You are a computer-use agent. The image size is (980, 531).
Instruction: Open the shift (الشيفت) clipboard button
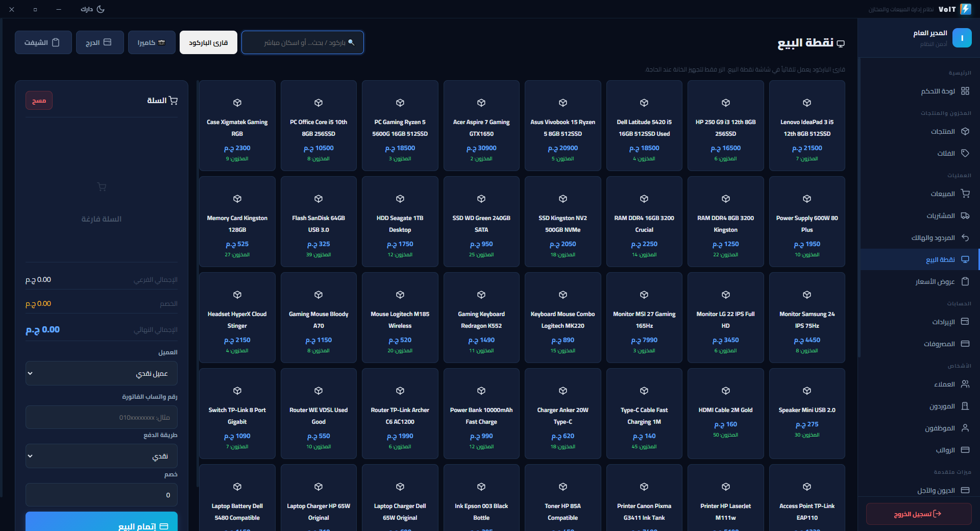pos(43,42)
